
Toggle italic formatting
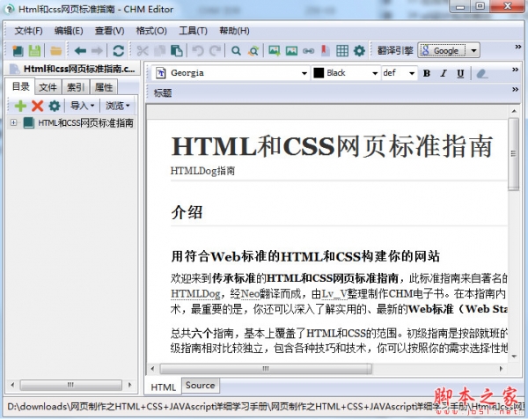[444, 73]
